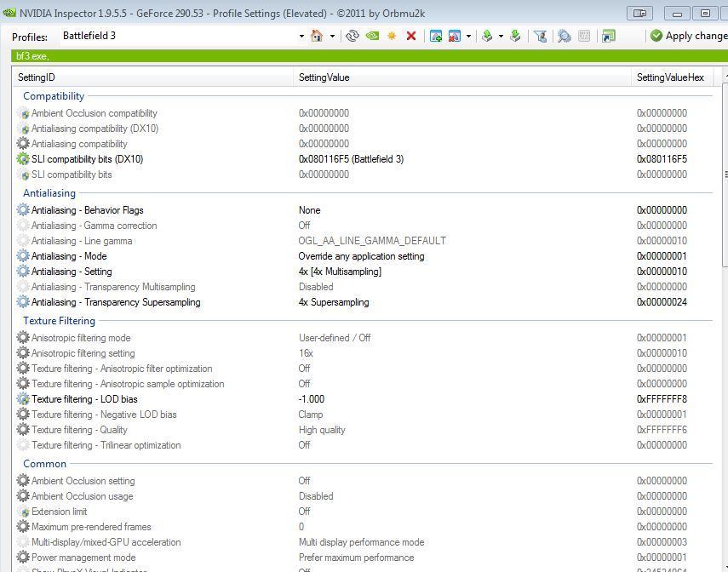
Task: Click value 0x080116F5 (Battlefield 3)
Action: click(x=351, y=159)
